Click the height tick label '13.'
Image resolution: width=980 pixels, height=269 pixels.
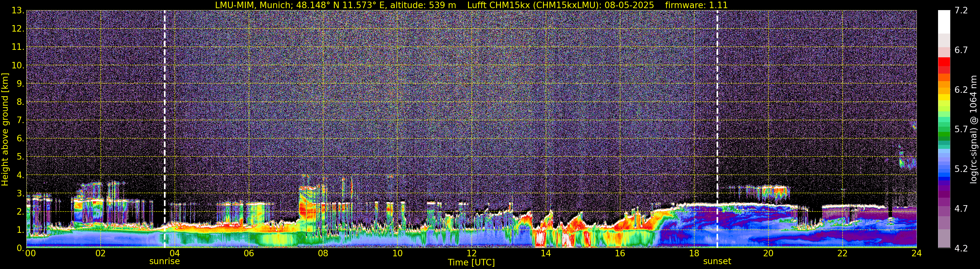click(18, 10)
